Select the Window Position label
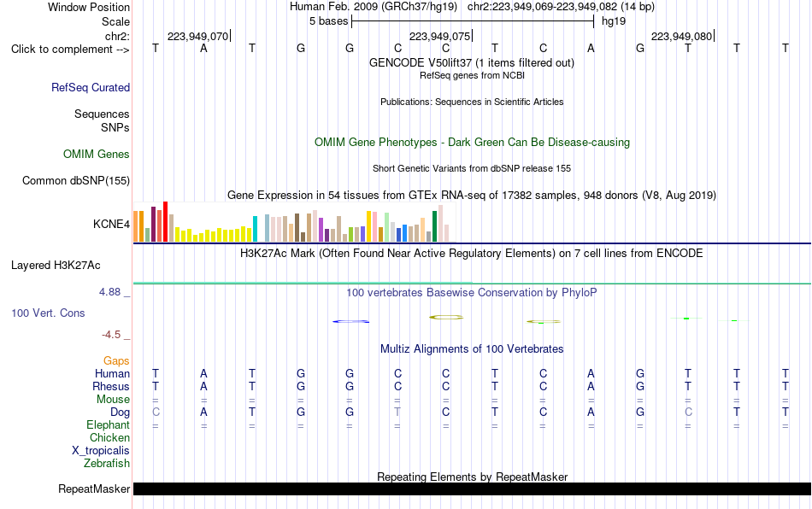The image size is (812, 509). 89,7
